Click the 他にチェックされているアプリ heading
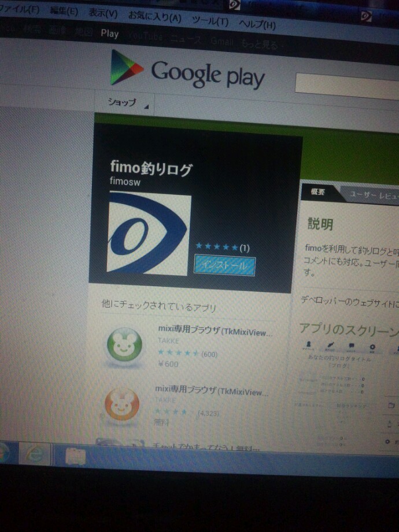Image resolution: width=399 pixels, height=532 pixels. point(159,306)
